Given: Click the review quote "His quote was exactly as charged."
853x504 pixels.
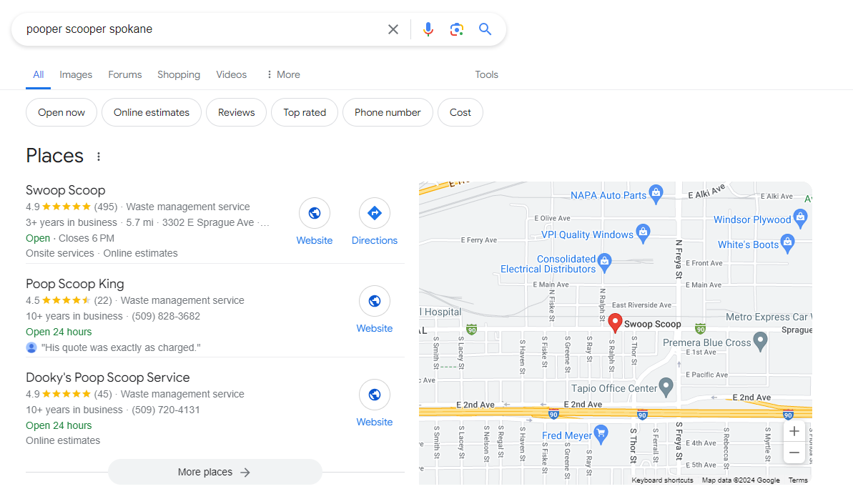Looking at the screenshot, I should 121,348.
